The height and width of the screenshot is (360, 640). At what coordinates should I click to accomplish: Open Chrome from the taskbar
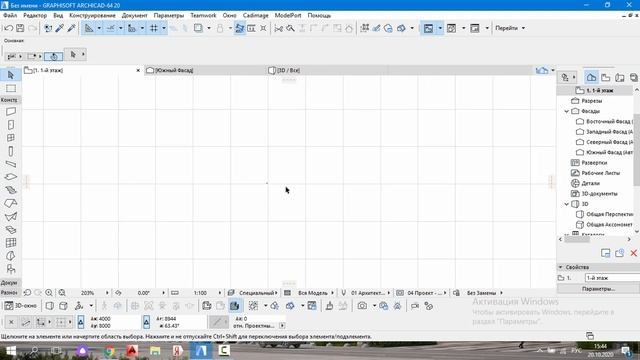pyautogui.click(x=109, y=351)
